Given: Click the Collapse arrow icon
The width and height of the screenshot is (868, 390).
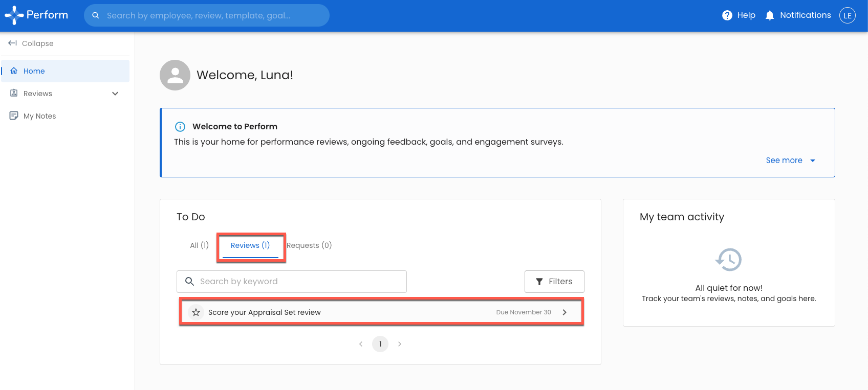Looking at the screenshot, I should pyautogui.click(x=13, y=43).
